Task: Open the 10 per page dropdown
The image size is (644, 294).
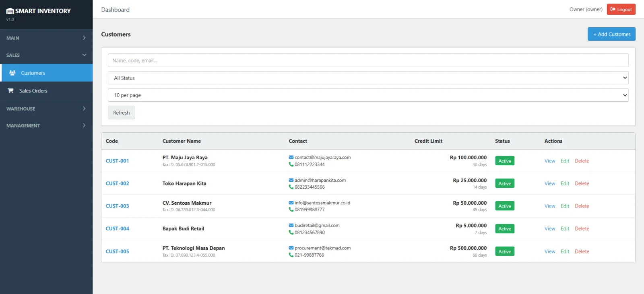Action: 368,95
